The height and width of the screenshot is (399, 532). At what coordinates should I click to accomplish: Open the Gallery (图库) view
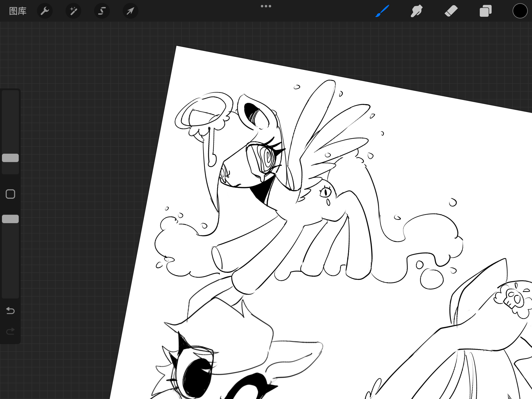point(18,11)
